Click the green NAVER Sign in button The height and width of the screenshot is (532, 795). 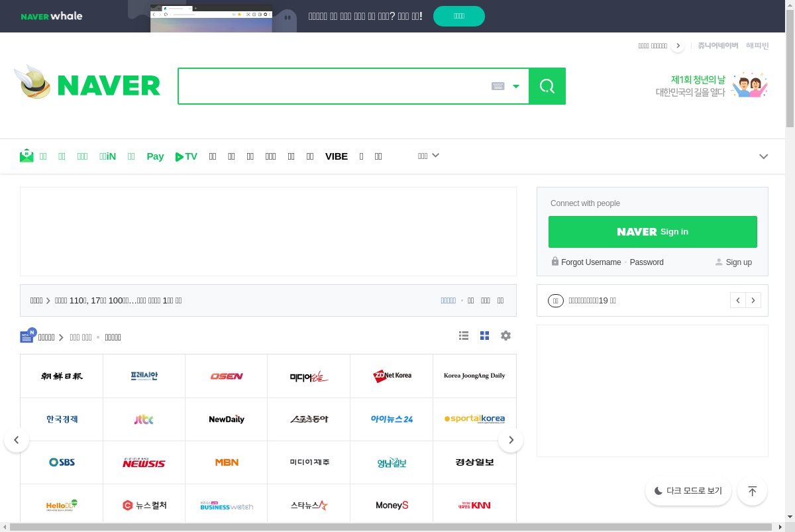pos(653,232)
